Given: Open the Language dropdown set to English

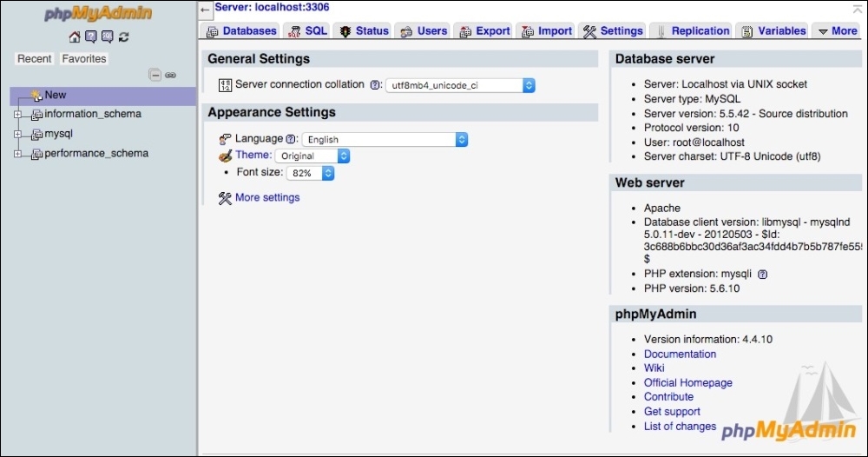Looking at the screenshot, I should tap(385, 140).
